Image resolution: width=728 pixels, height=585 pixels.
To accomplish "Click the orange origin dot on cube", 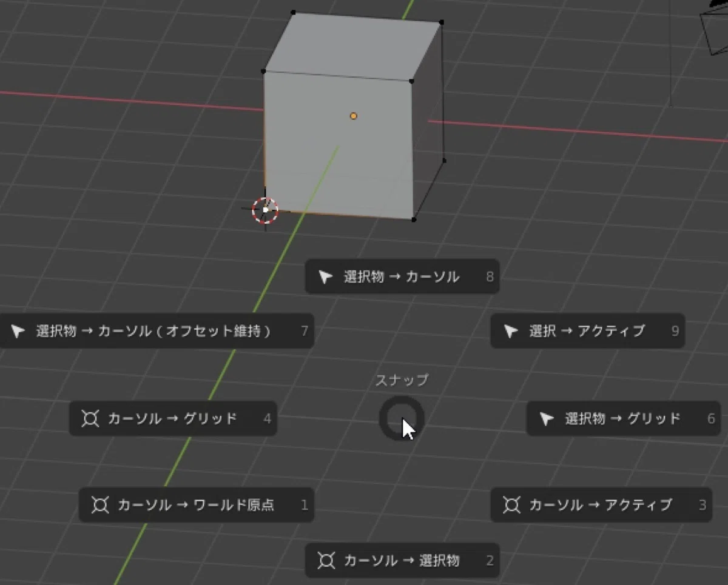I will tap(354, 116).
